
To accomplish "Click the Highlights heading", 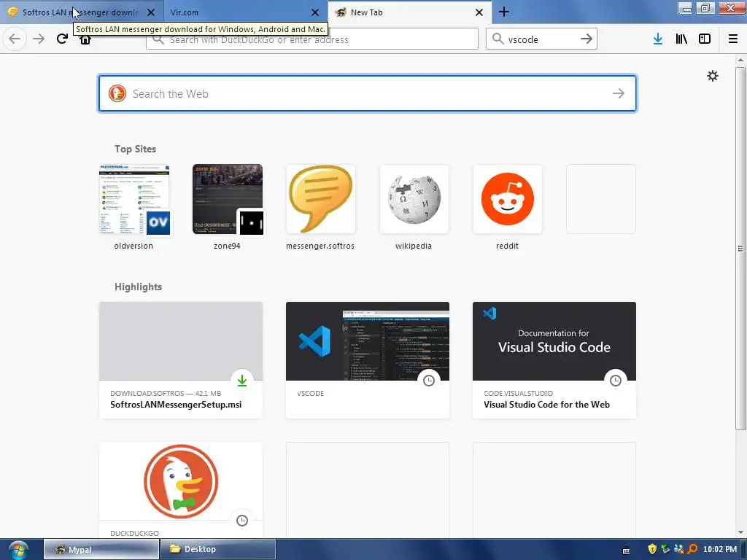I will [x=138, y=287].
